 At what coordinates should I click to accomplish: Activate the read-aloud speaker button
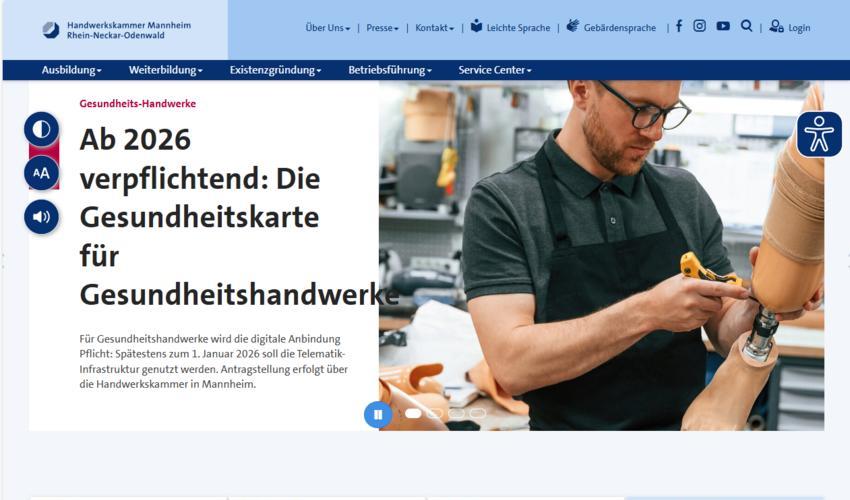click(41, 217)
